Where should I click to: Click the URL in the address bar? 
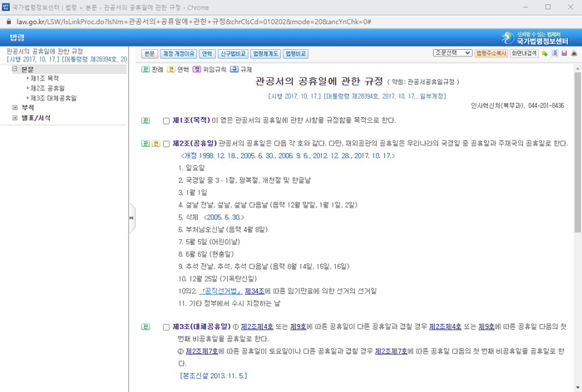[194, 22]
